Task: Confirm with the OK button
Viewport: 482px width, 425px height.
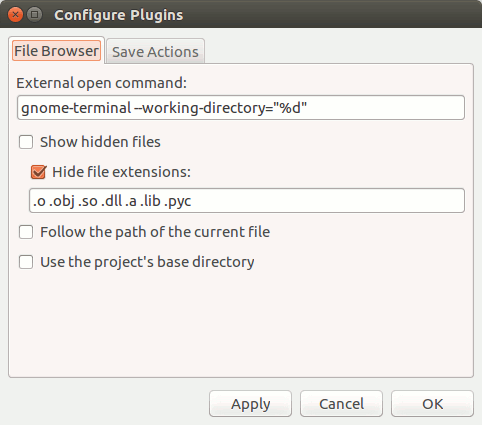Action: pos(432,404)
